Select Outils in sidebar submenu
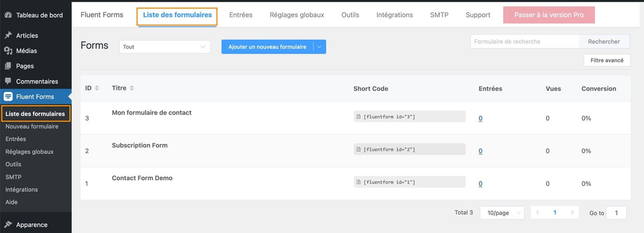This screenshot has width=644, height=233. pyautogui.click(x=13, y=164)
